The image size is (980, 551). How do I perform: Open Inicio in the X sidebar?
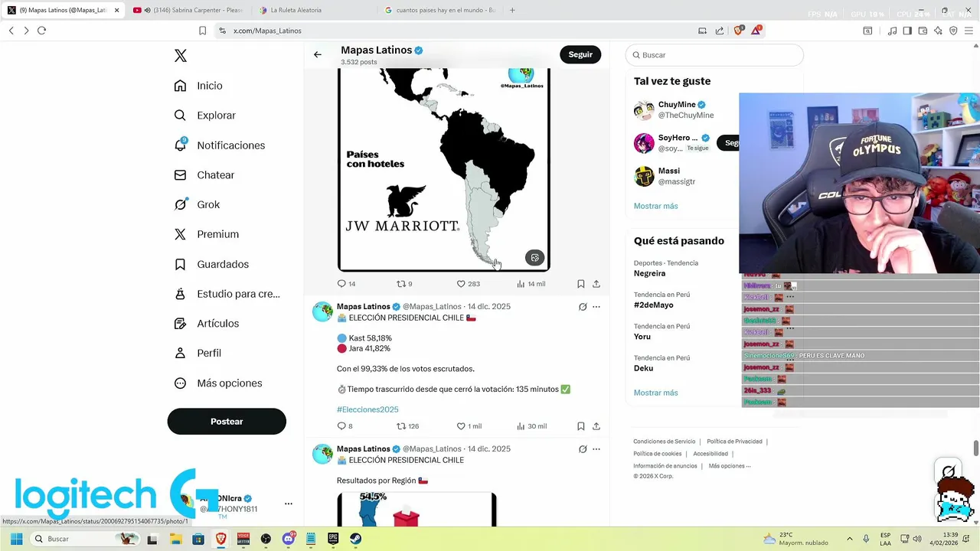pyautogui.click(x=198, y=86)
